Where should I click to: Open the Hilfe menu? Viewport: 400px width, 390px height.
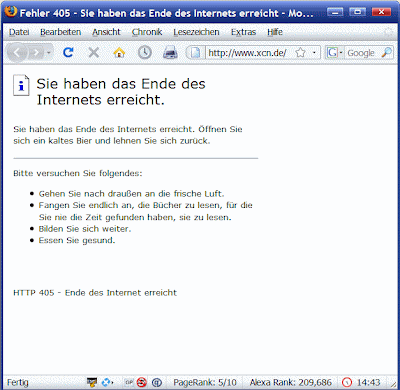(x=275, y=32)
